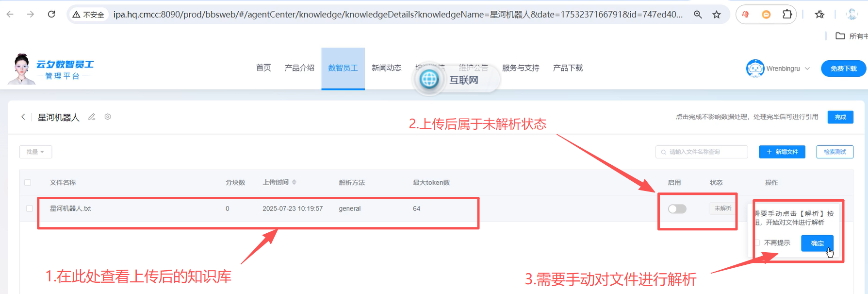Sort by 上传时间 sort arrows
Viewport: 868px width, 294px height.
pos(294,182)
